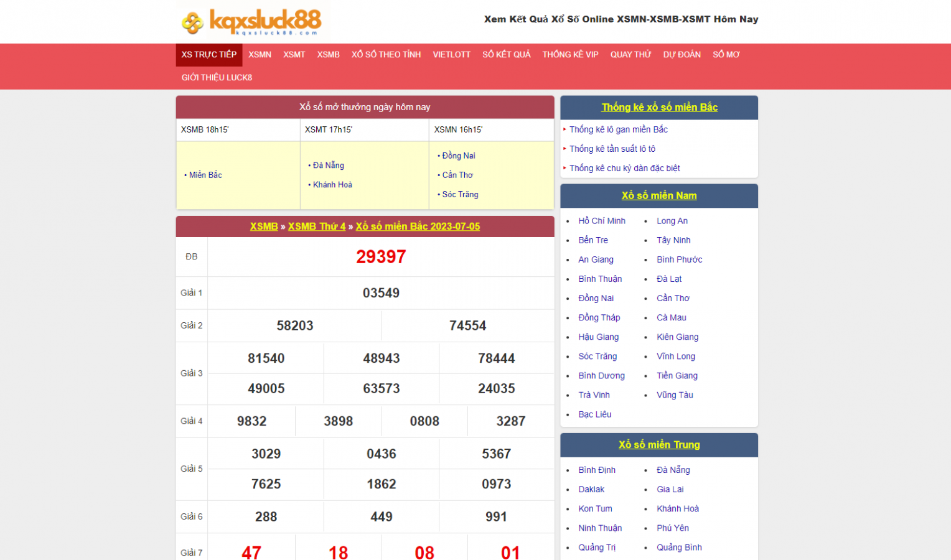
Task: Open the XS TRỰC TIẾP menu tab
Action: [208, 55]
